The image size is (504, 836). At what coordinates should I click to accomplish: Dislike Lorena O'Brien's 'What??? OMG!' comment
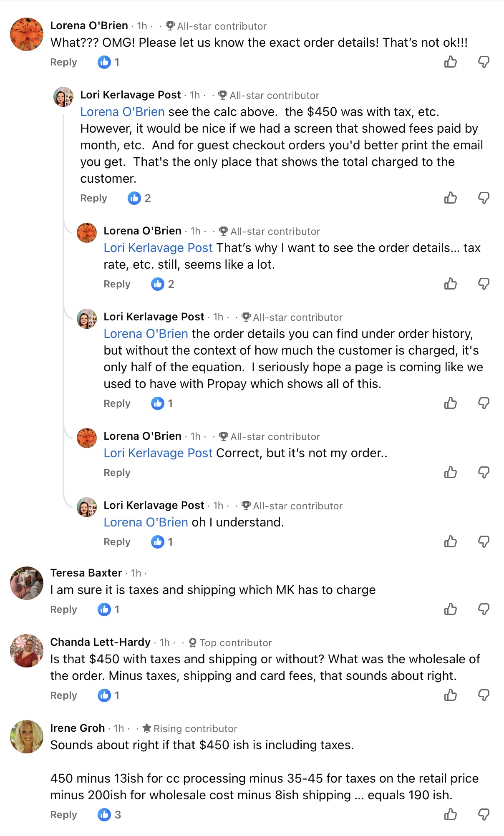pos(484,62)
